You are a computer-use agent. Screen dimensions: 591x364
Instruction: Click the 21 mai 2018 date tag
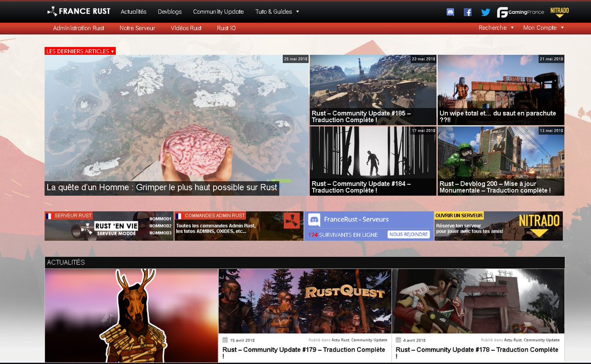click(x=552, y=59)
